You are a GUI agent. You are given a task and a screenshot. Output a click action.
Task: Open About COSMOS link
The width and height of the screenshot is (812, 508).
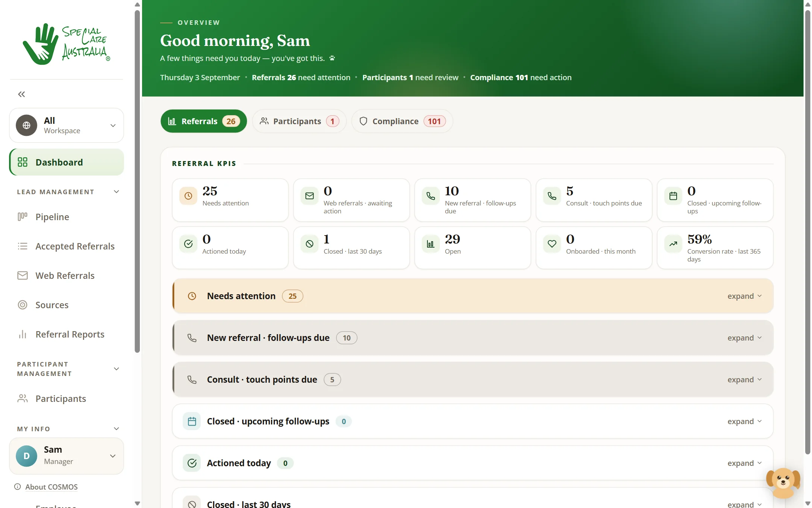click(52, 487)
